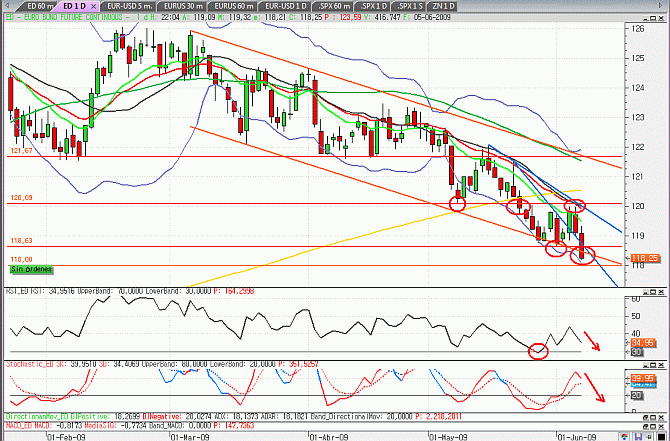Open the EURUS 30 m tab
This screenshot has width=670, height=441.
click(182, 6)
